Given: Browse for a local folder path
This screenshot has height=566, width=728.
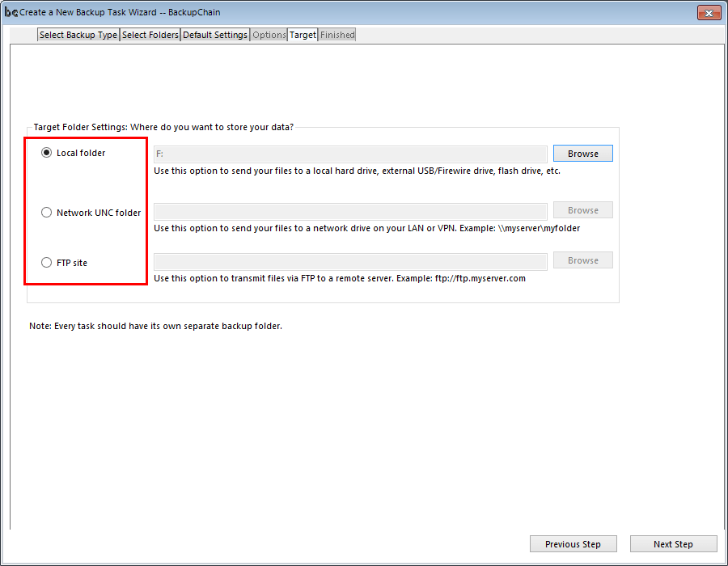Looking at the screenshot, I should [x=582, y=154].
